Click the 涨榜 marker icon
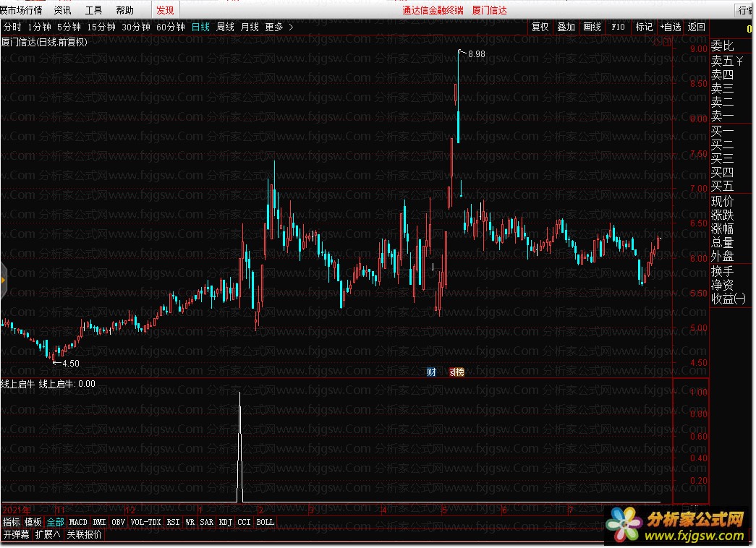The height and width of the screenshot is (548, 756). (x=456, y=372)
